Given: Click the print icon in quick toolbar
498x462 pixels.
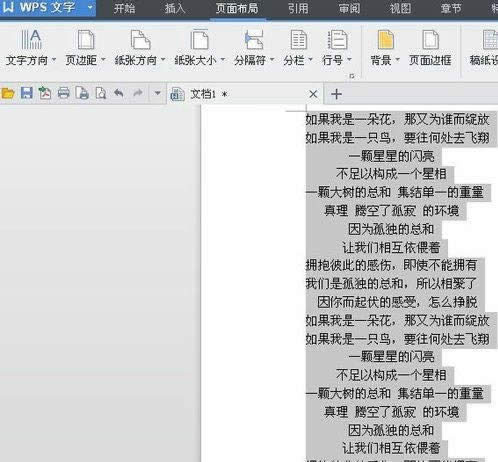Looking at the screenshot, I should (64, 93).
